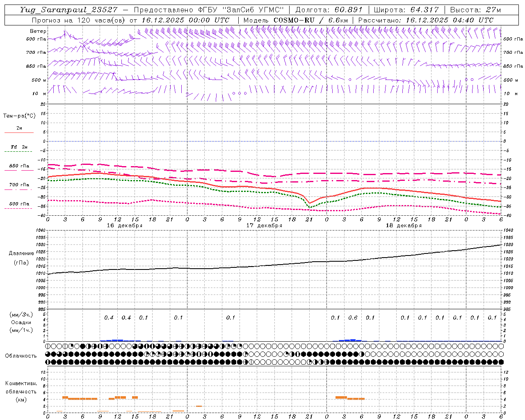This screenshot has width=525, height=420.
Task: Click the station title Yug_Saranpaul_23527
Action: (69, 10)
